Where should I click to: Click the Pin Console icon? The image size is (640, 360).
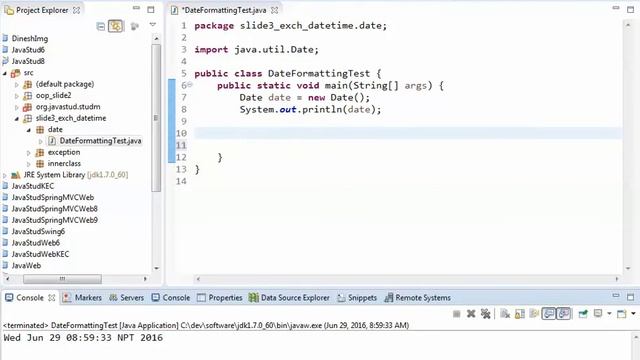tap(583, 314)
